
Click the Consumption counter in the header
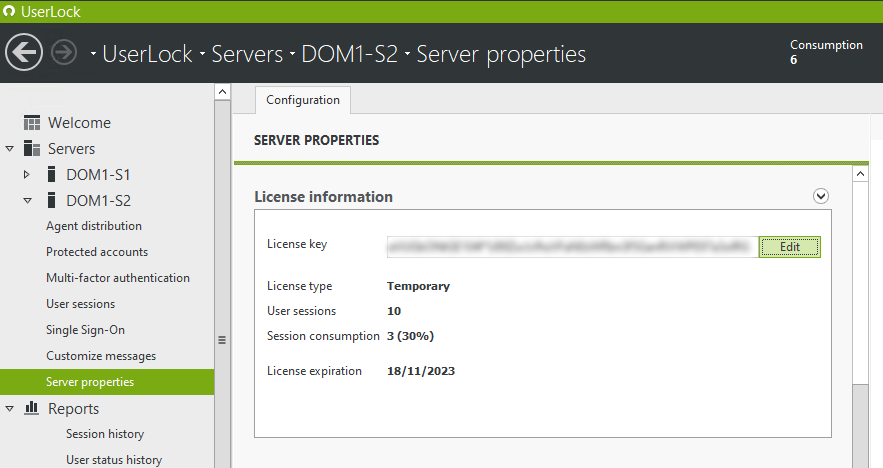(x=826, y=52)
